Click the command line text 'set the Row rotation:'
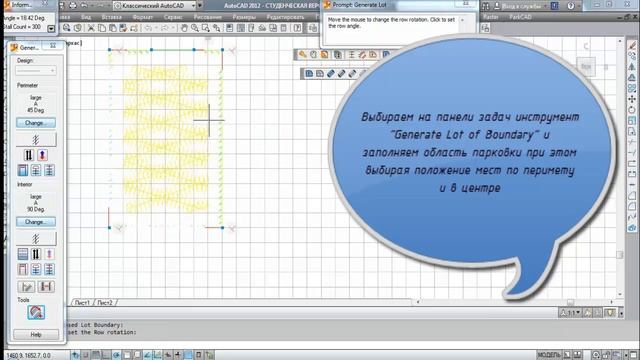 (102, 332)
